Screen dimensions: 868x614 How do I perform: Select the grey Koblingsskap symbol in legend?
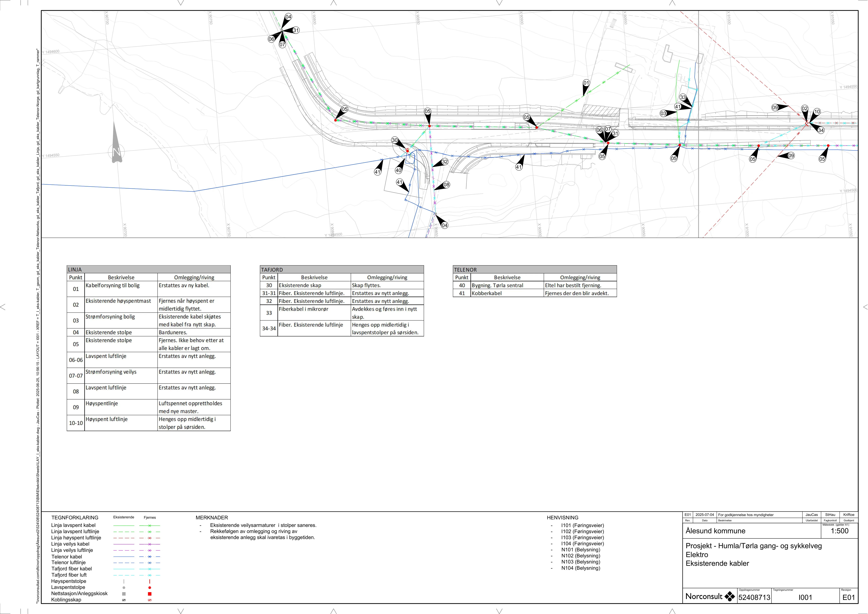[124, 600]
